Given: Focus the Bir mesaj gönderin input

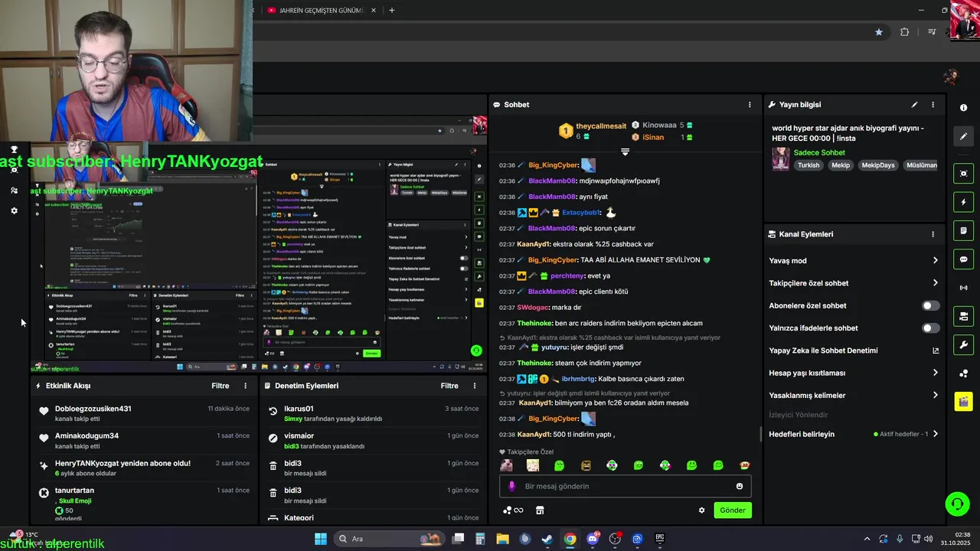Looking at the screenshot, I should pyautogui.click(x=626, y=486).
